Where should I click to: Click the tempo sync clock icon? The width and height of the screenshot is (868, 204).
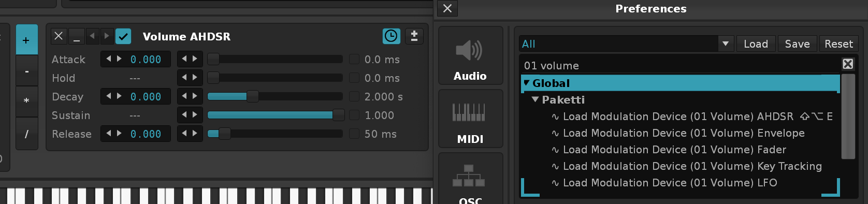pyautogui.click(x=391, y=36)
